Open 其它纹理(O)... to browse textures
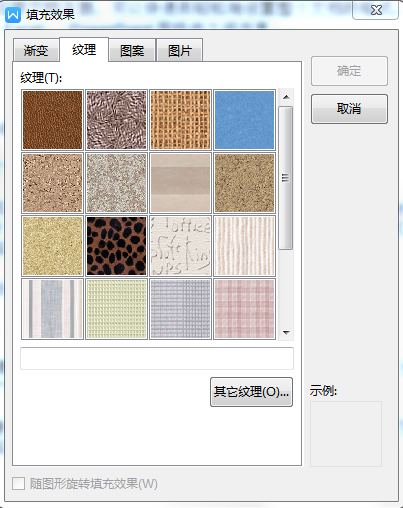 click(x=251, y=392)
